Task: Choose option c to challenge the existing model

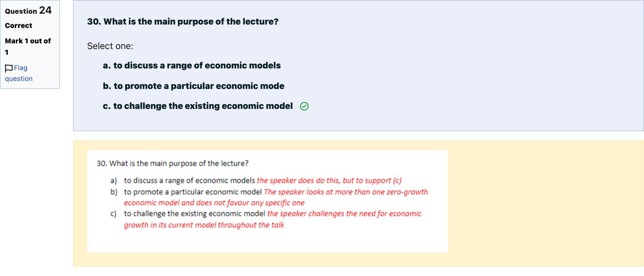Action: point(198,106)
